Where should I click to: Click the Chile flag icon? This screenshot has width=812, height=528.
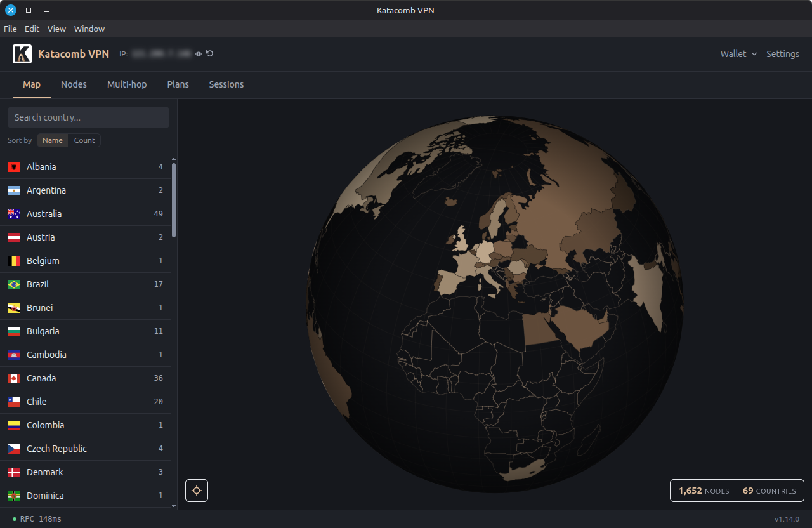pyautogui.click(x=14, y=402)
